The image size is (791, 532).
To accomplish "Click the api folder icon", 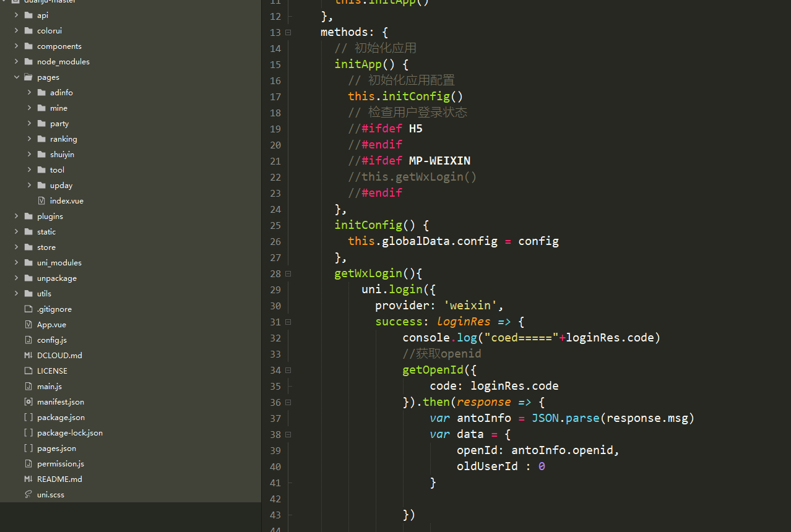I will (x=28, y=15).
